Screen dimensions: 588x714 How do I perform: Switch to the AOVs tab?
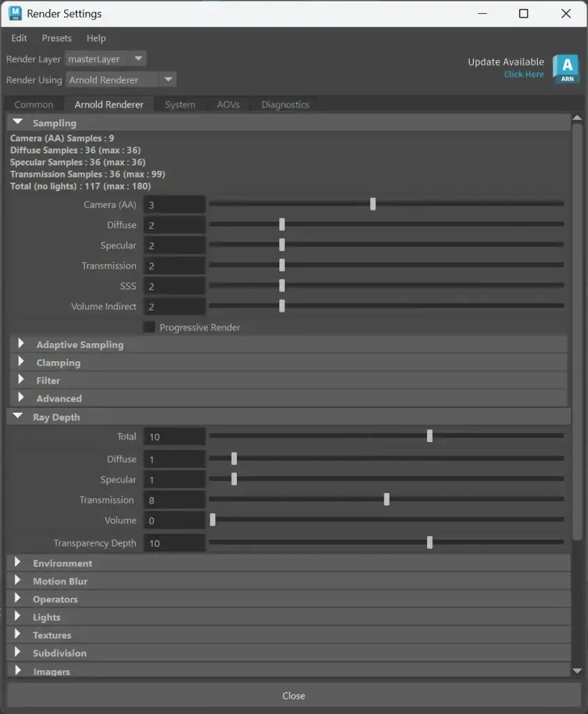click(228, 105)
